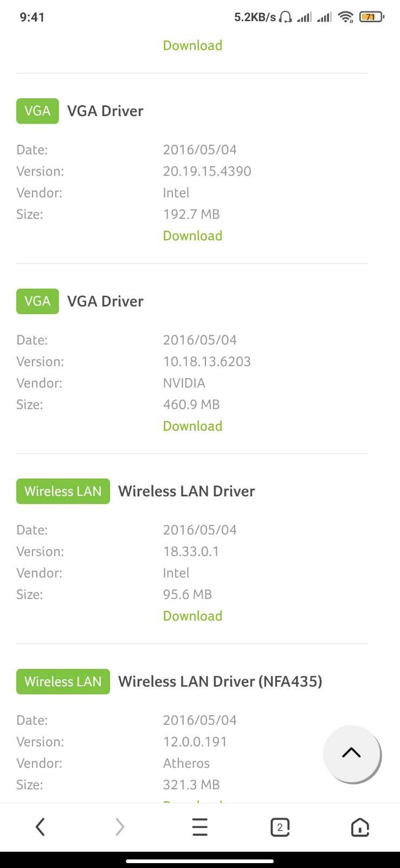400x868 pixels.
Task: Open the browser hamburger menu
Action: coord(200,827)
